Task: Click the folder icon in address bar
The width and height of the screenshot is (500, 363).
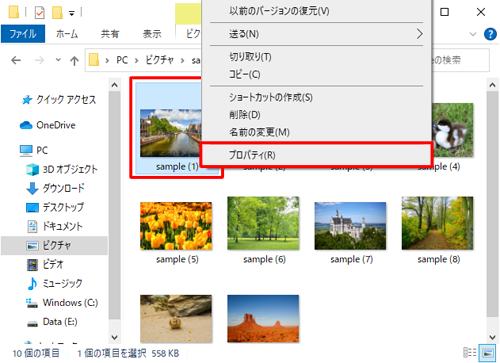Action: (94, 60)
